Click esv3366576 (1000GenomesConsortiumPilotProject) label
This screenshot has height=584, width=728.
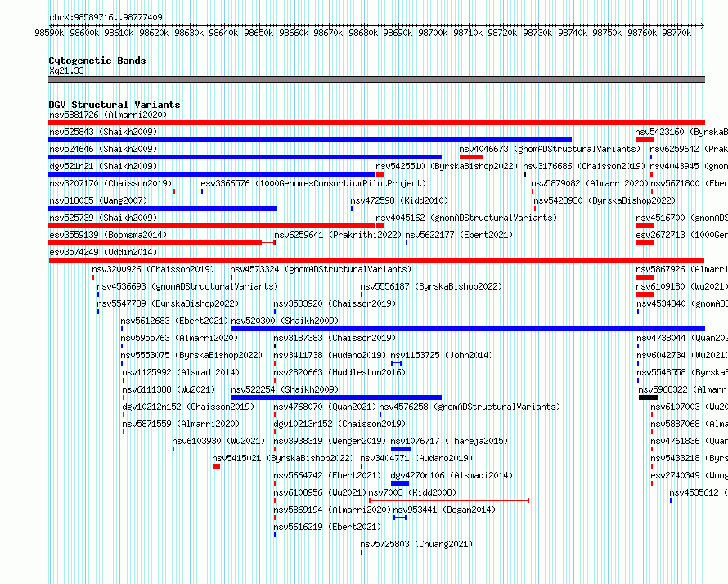[x=313, y=183]
